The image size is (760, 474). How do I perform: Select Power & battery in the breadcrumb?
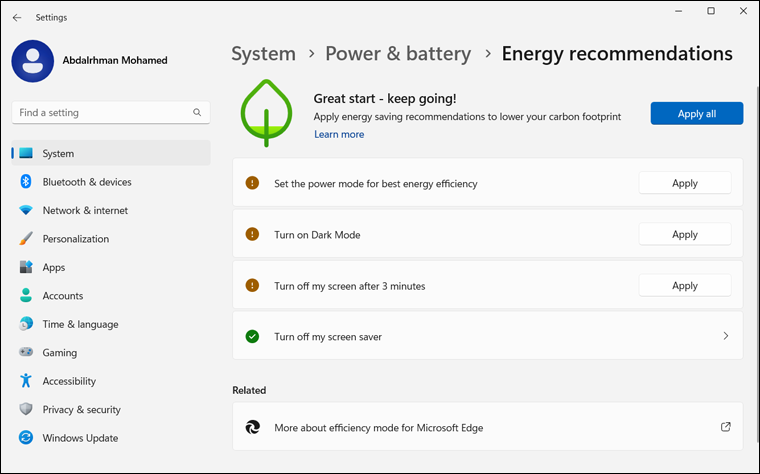pos(398,54)
